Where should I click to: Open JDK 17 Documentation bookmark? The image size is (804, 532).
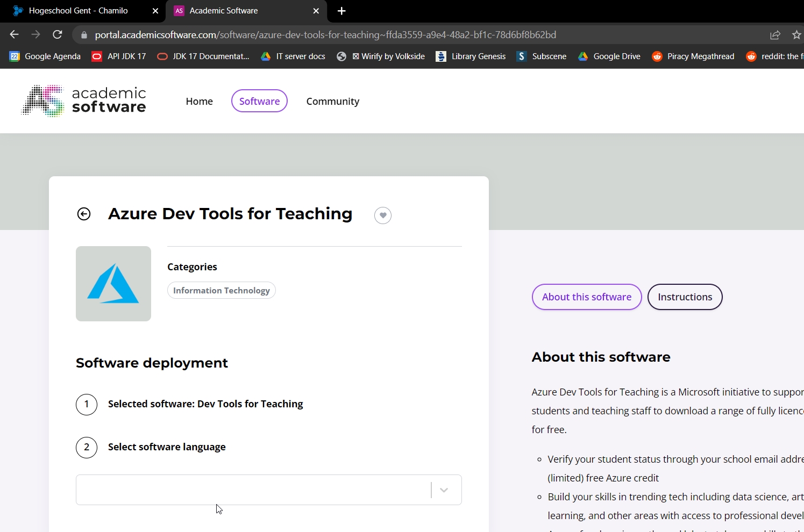[x=203, y=56]
